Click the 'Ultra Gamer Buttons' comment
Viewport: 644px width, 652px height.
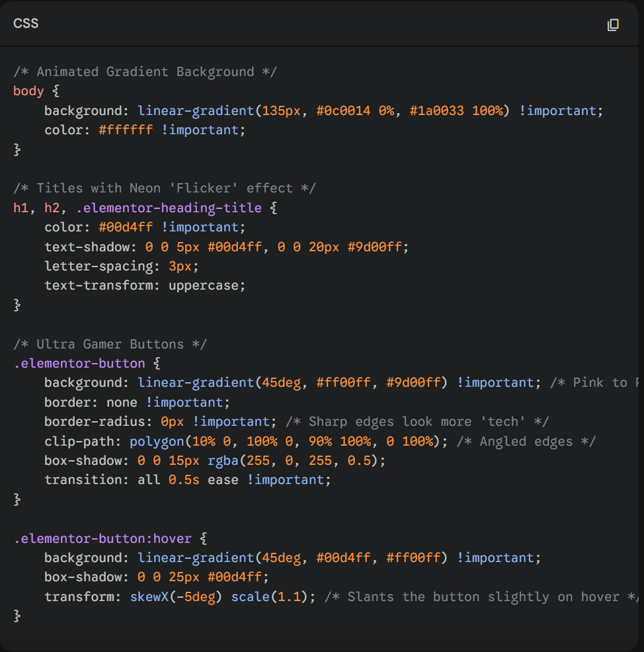click(110, 344)
